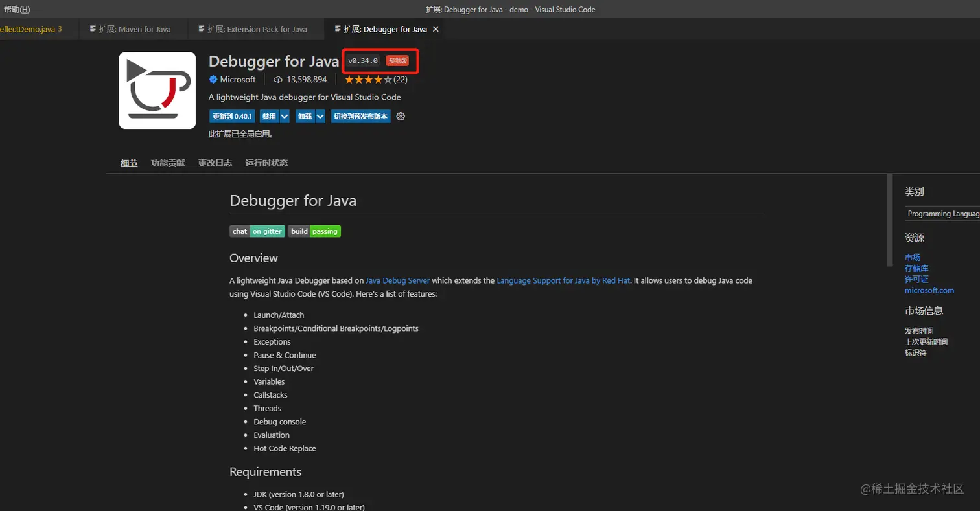Click the Overview heading

(x=253, y=258)
